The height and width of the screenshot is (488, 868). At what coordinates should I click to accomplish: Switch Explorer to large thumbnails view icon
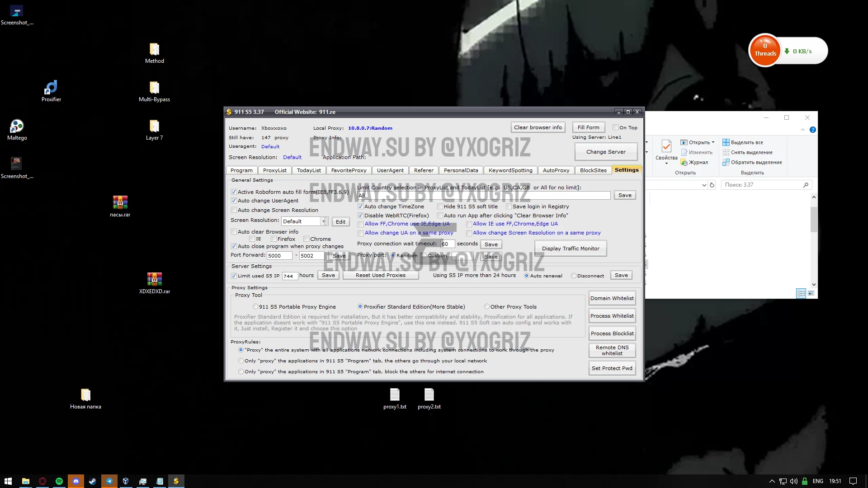tap(811, 293)
